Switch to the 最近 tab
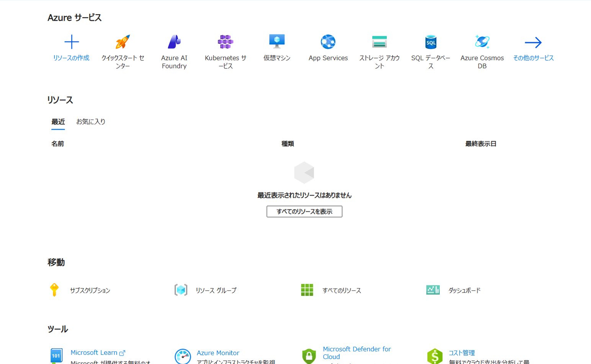The image size is (591, 364). (58, 122)
